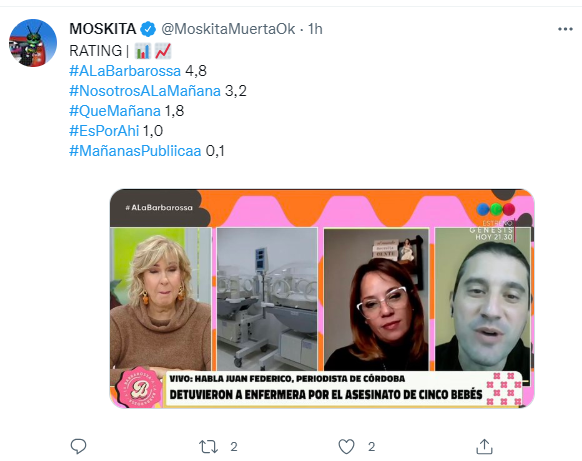This screenshot has height=461, width=582.
Task: Click the share upload icon
Action: (x=484, y=446)
